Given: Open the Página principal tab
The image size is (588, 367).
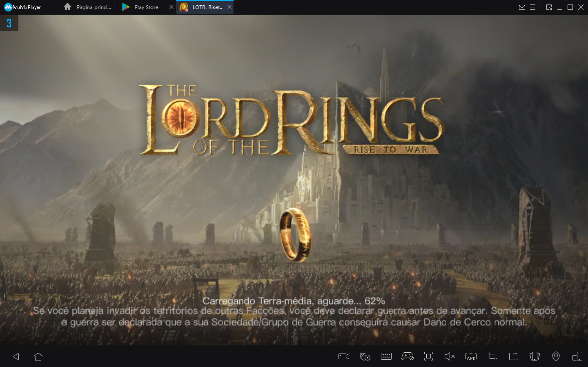Looking at the screenshot, I should click(x=88, y=7).
